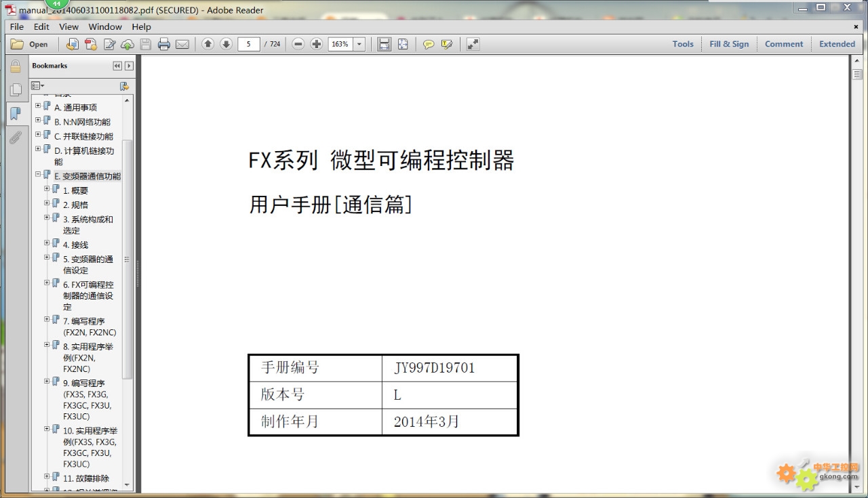Viewport: 868px width, 498px height.
Task: Collapse the Bookmarks navigation pane
Action: pos(117,66)
